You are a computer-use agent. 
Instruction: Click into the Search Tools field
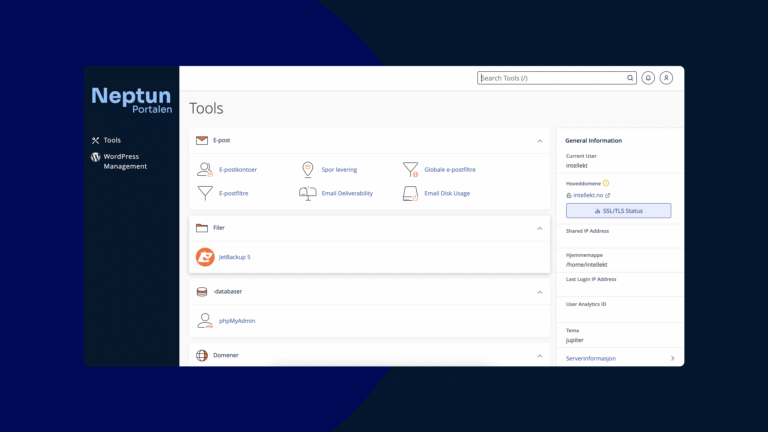553,78
